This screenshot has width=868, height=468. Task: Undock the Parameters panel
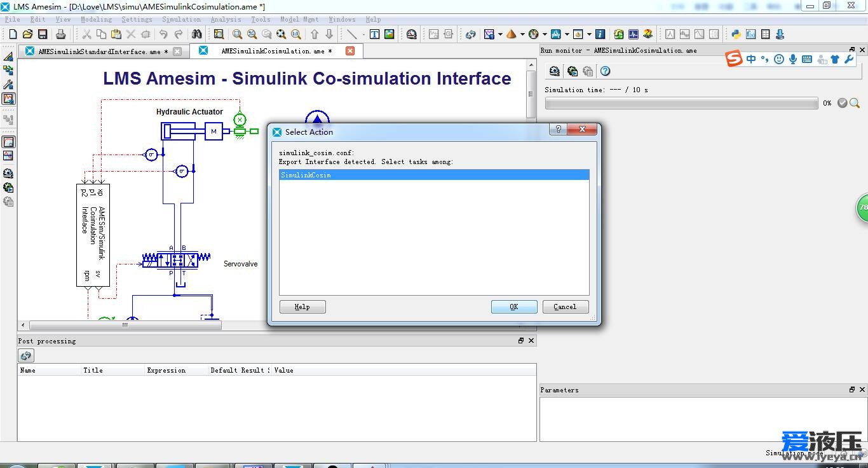tap(852, 390)
